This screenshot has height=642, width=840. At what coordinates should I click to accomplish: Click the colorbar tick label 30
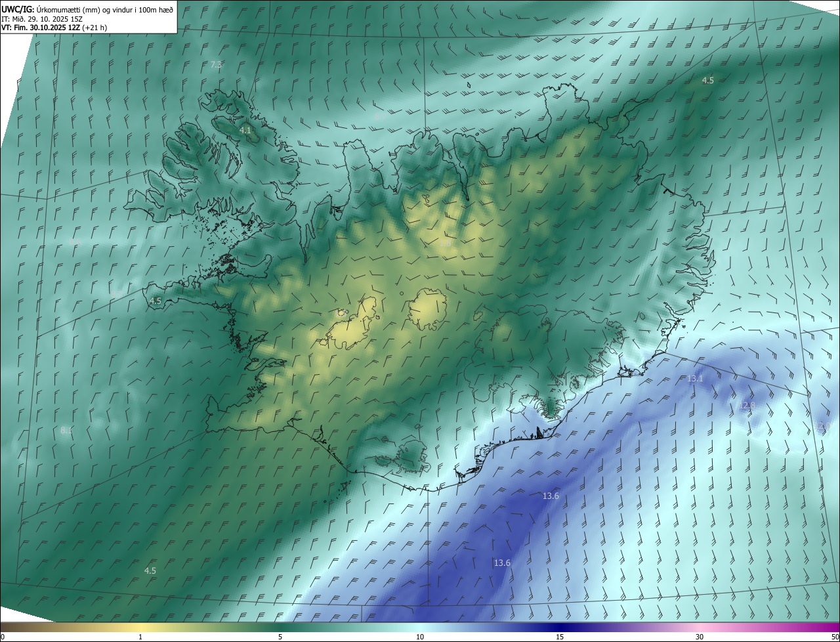click(700, 637)
